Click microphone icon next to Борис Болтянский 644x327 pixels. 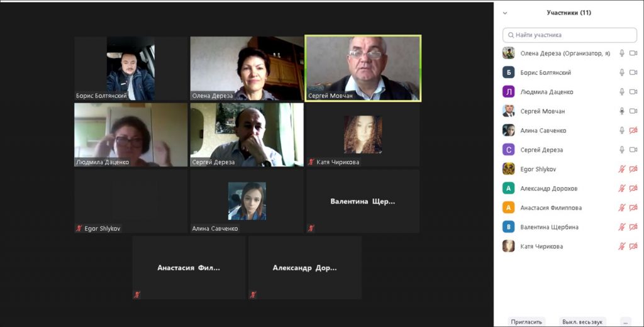pyautogui.click(x=622, y=72)
